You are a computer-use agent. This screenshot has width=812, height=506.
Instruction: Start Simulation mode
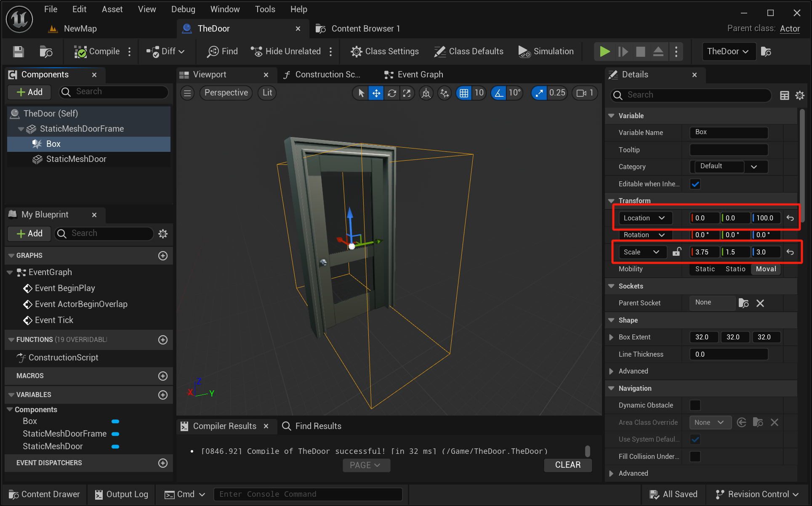(x=546, y=51)
